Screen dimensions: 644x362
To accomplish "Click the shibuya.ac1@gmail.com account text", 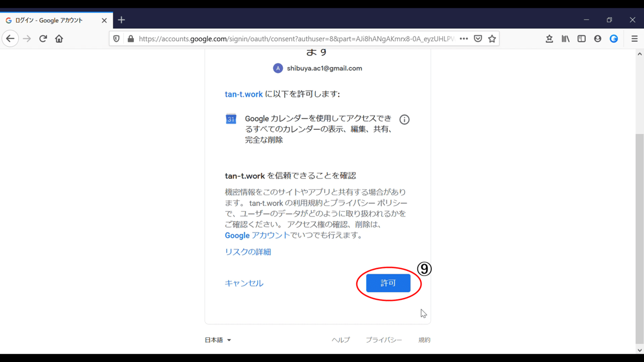I will click(x=325, y=68).
